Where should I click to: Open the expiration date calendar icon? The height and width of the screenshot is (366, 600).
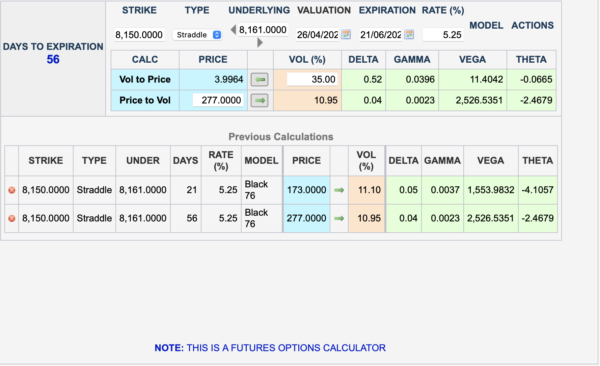point(409,34)
